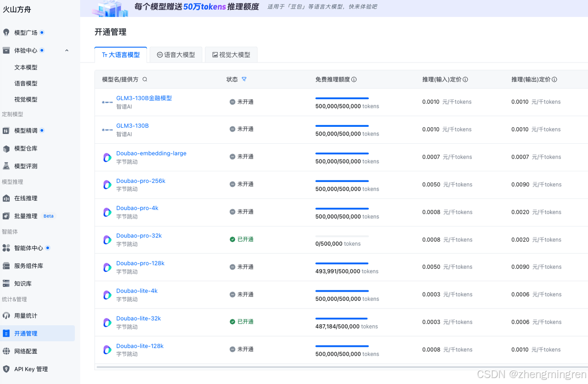Screen dimensions: 588x384
Task: Click the 开通管理 sidebar icon
Action: (6, 333)
